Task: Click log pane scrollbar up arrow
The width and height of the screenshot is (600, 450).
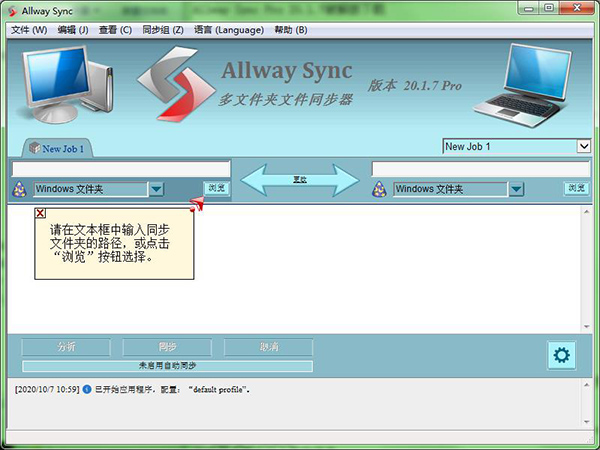Action: [x=587, y=385]
